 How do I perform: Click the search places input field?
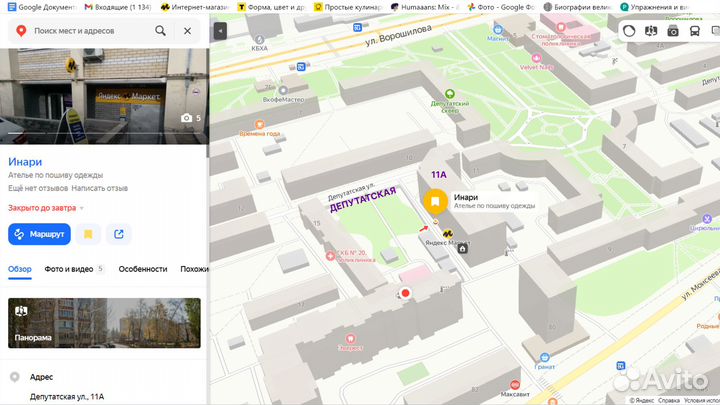click(x=90, y=31)
